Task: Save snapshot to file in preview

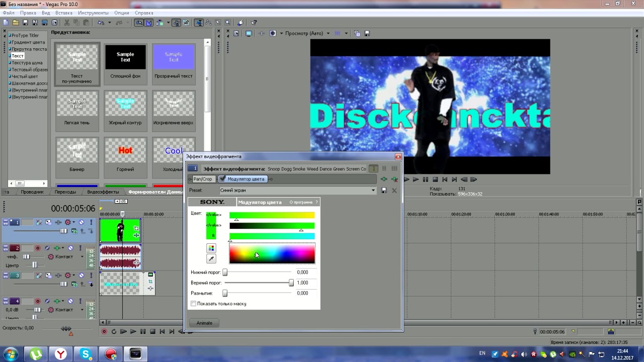Action: [x=367, y=33]
